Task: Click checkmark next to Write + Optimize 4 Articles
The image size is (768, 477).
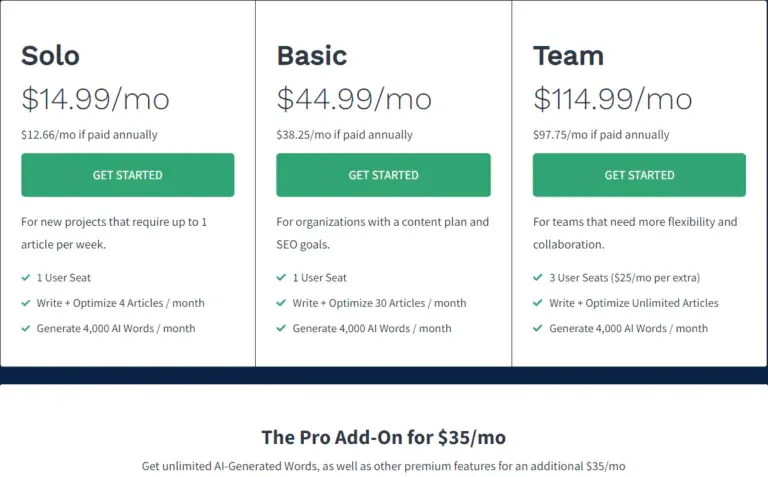Action: click(x=25, y=303)
